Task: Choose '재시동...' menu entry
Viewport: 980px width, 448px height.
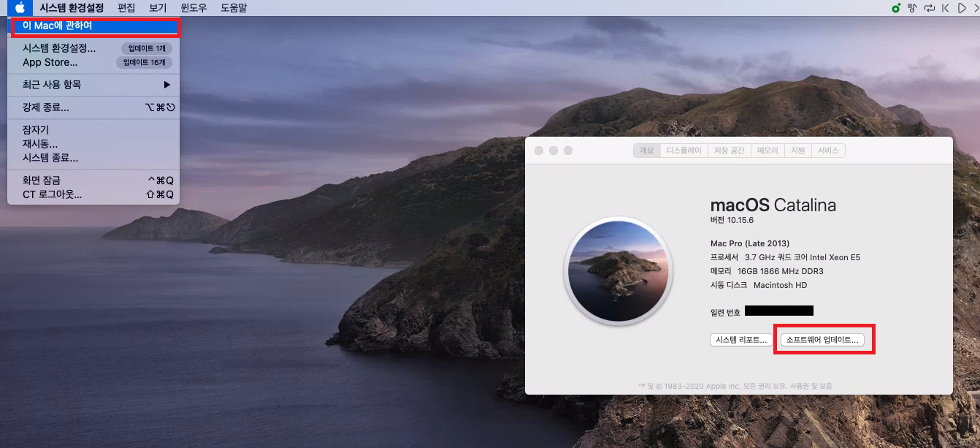Action: point(93,144)
